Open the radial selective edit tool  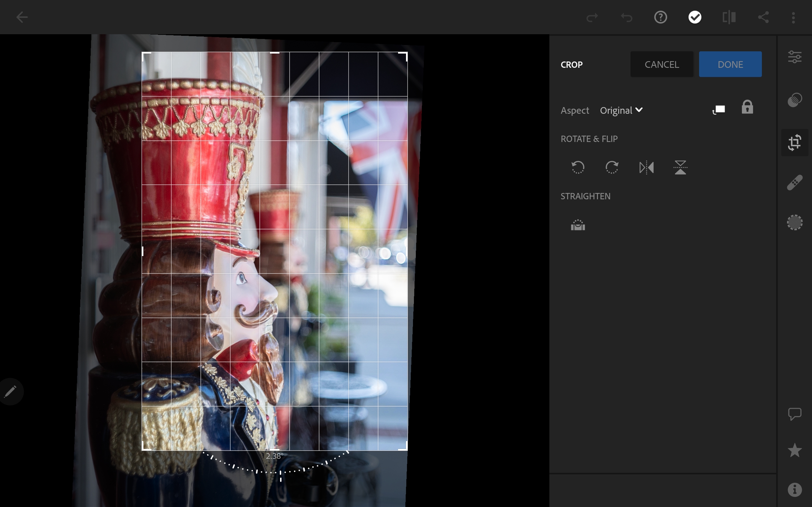click(795, 222)
